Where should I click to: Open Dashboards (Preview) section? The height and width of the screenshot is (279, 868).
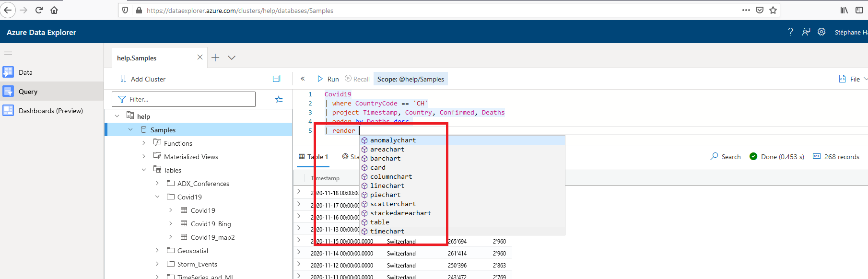(x=52, y=111)
